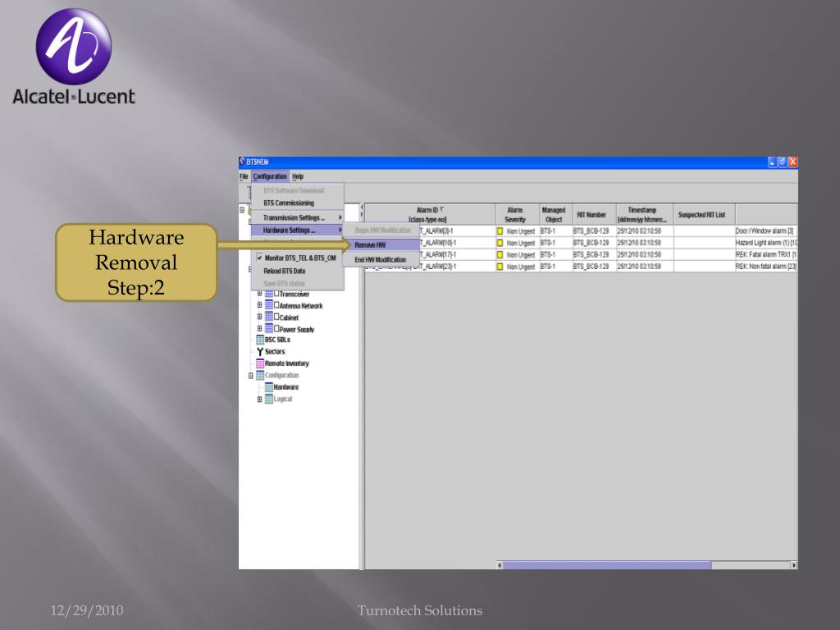Click yellow severity icon in ALARM[23]-1 row

tap(500, 267)
